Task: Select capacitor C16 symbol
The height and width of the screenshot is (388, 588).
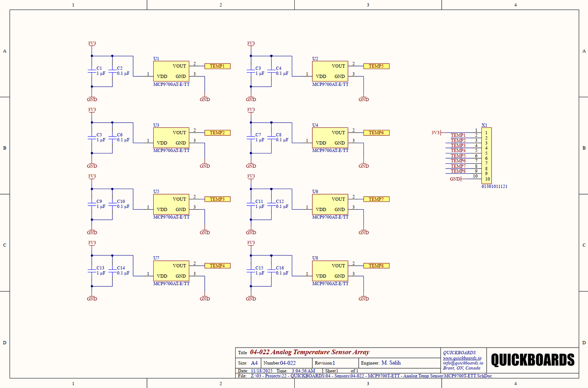Action: click(271, 271)
